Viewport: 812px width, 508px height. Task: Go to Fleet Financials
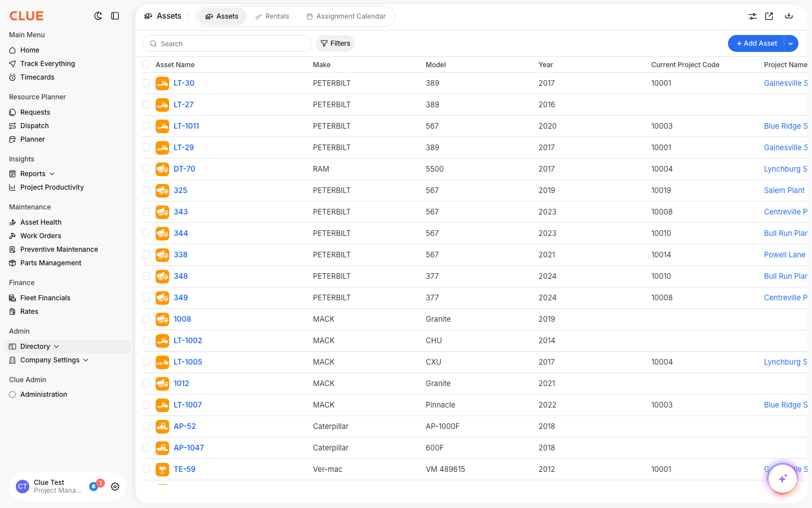coord(45,298)
